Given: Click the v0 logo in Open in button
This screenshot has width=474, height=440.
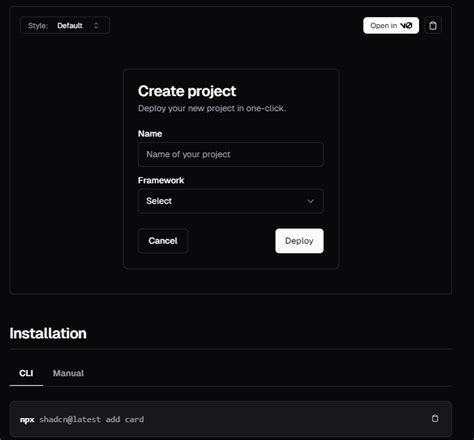Looking at the screenshot, I should click(x=406, y=26).
